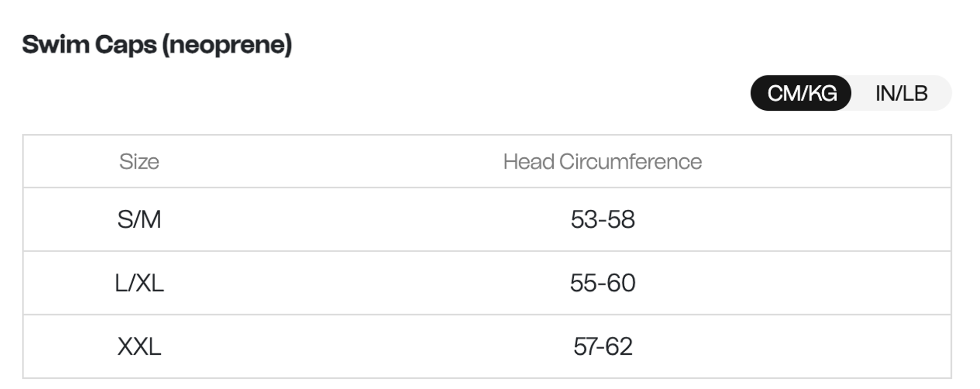
Task: Click the word 'Swim' in the title
Action: tap(56, 44)
